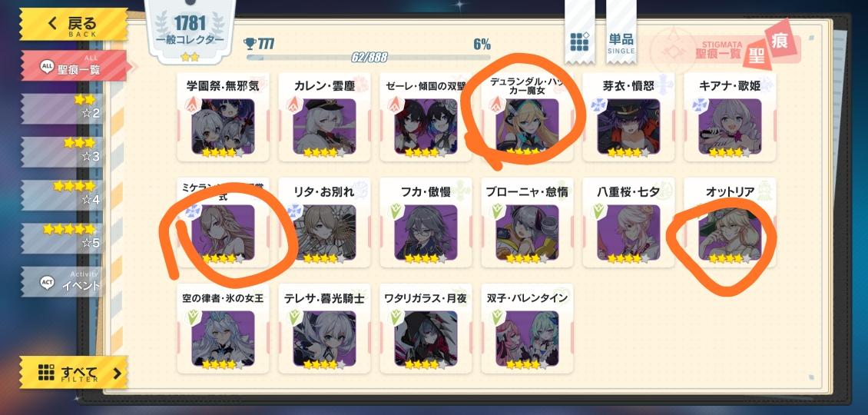Select the リタ·お別れ stigmata portrait
Viewport: 868px width, 415px height.
pos(324,233)
